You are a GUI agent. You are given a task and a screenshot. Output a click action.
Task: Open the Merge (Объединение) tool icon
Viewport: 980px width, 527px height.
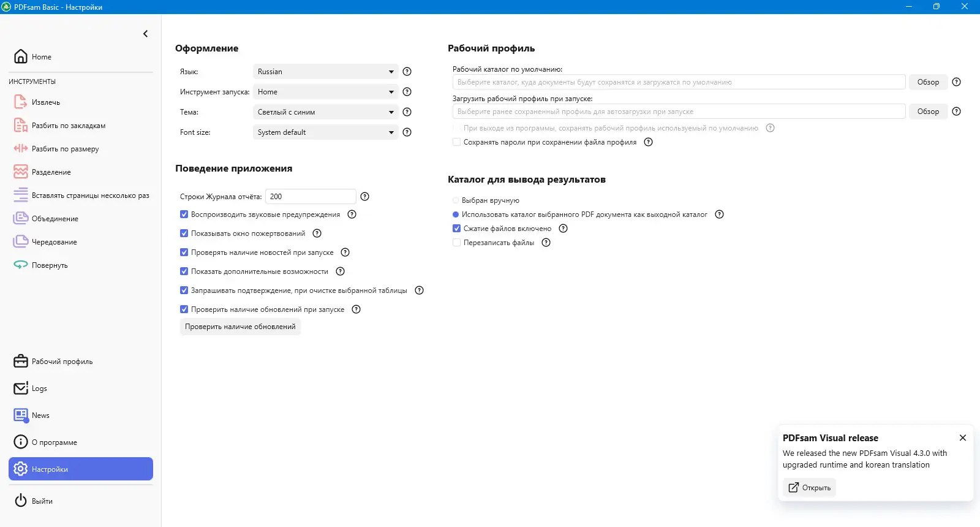tap(20, 218)
